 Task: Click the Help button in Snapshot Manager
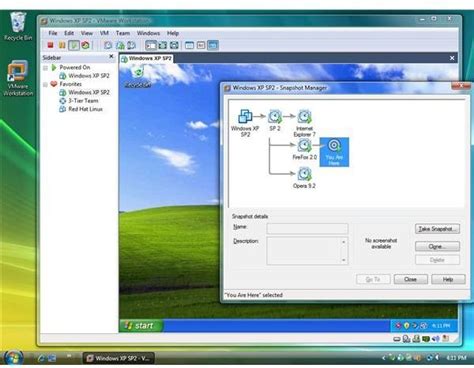448,279
